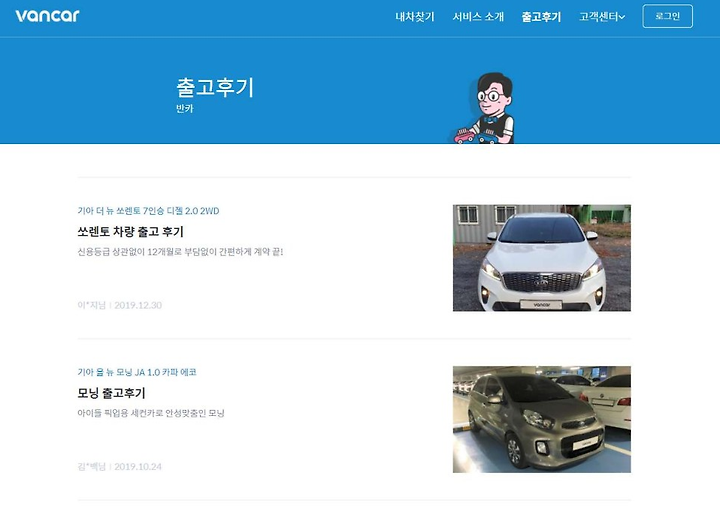Click 기아 더 뉴 쏘렌토 model link
The image size is (720, 509).
148,211
